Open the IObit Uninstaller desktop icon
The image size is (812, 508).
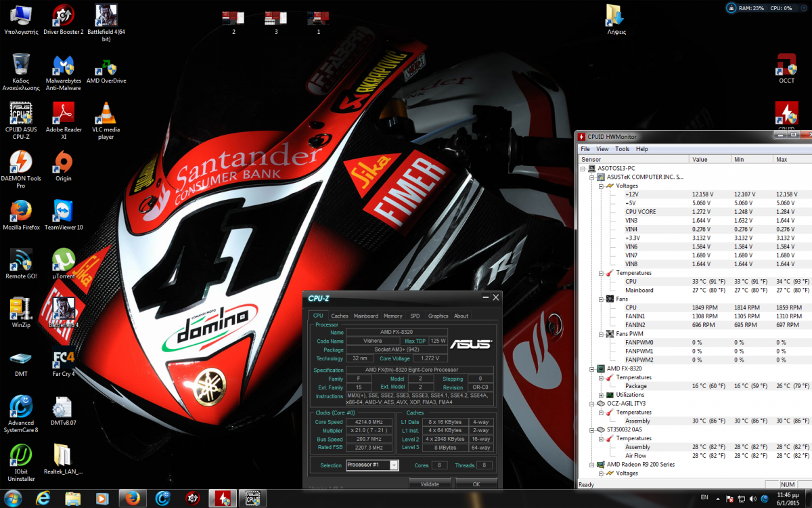[x=21, y=463]
